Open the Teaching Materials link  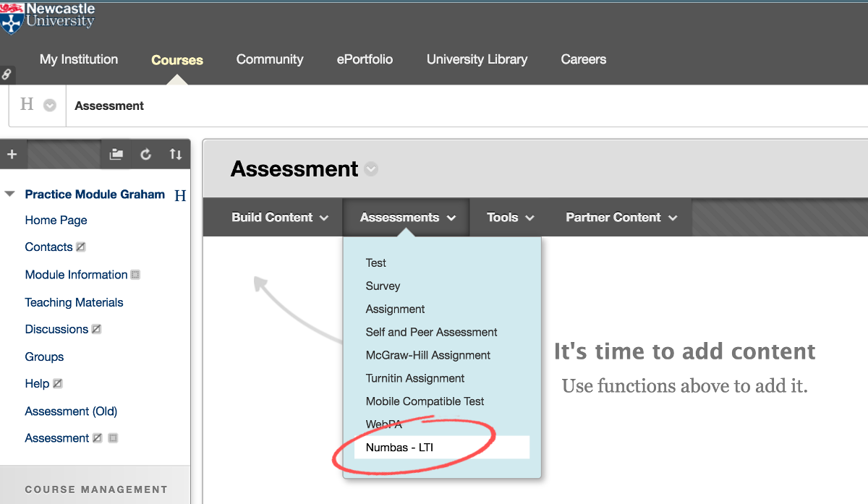click(x=74, y=302)
